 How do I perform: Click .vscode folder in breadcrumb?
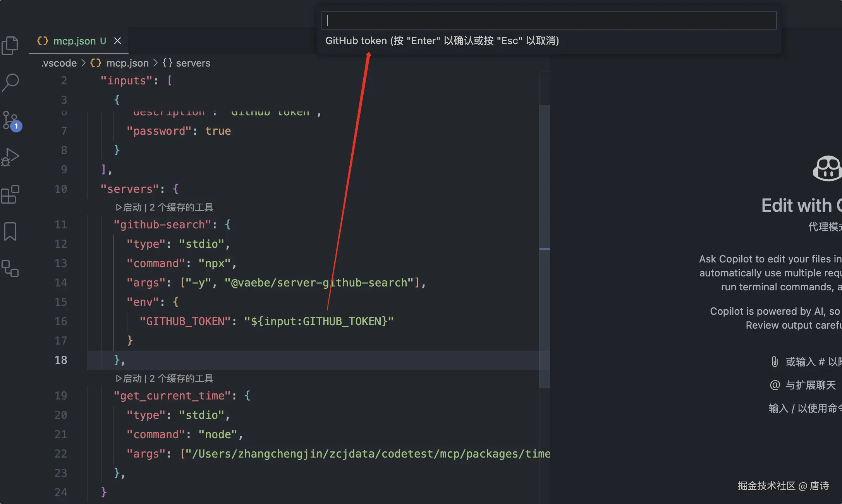(59, 63)
